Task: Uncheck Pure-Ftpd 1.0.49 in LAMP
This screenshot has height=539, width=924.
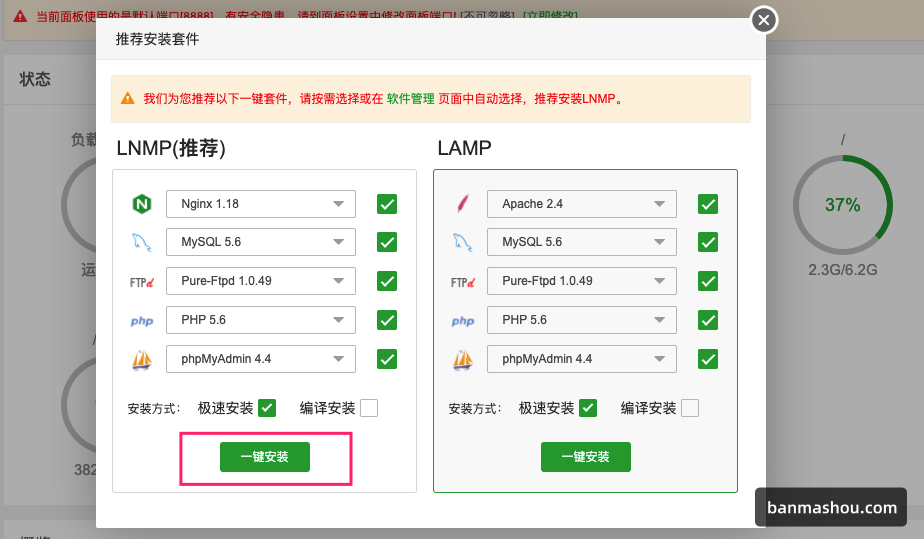Action: pos(708,281)
